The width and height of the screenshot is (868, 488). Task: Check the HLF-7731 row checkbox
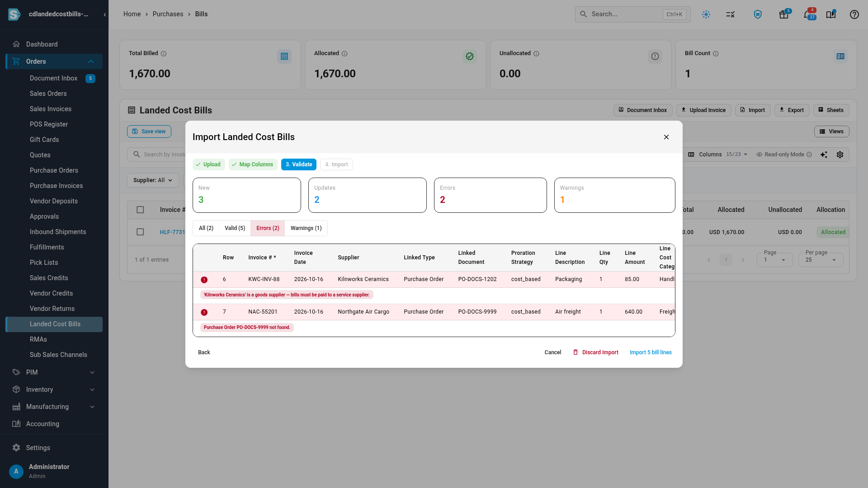click(x=140, y=232)
